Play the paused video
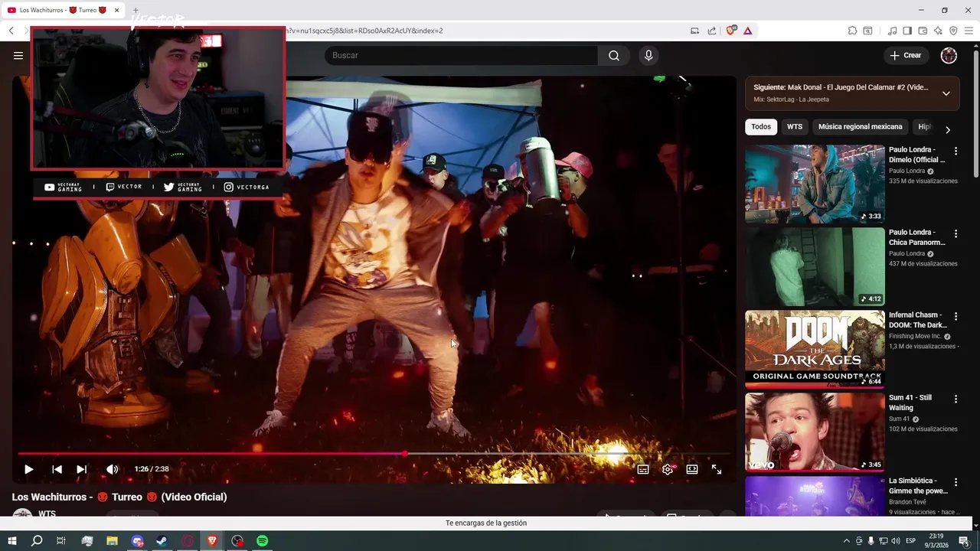 click(28, 469)
